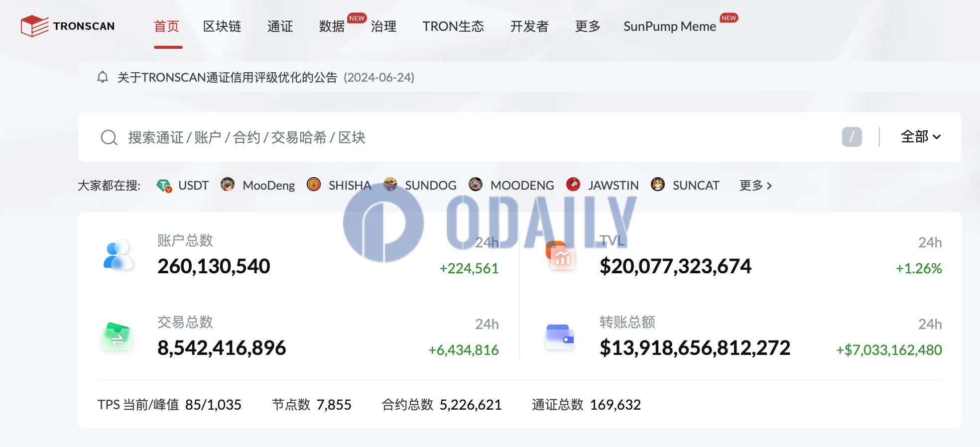Click the announcement date (2024-06-24)

[379, 78]
